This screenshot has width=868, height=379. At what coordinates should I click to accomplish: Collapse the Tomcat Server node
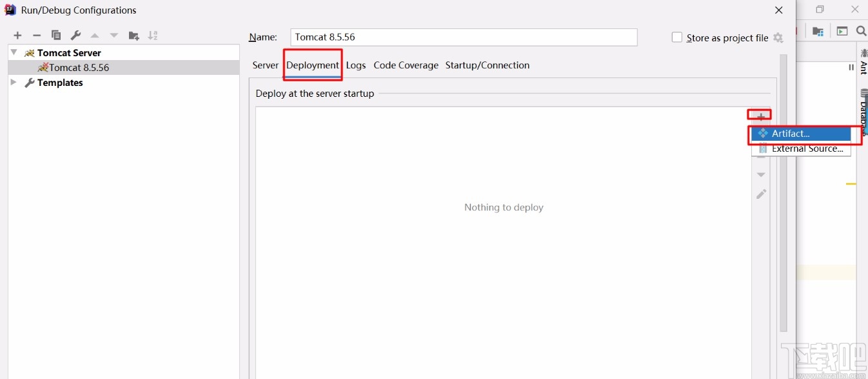pyautogui.click(x=14, y=52)
